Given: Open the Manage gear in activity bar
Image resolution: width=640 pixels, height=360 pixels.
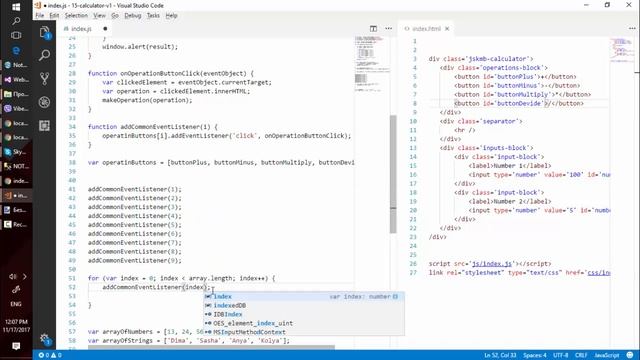Looking at the screenshot, I should pos(44,338).
